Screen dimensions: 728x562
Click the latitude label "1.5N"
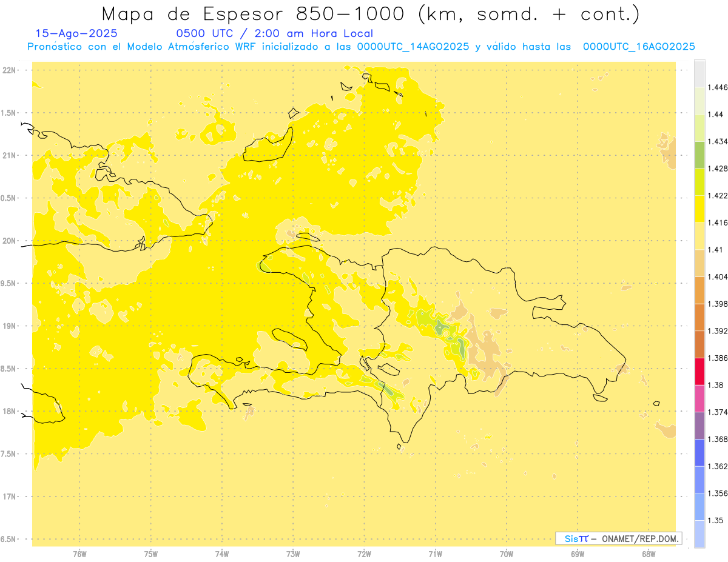[x=9, y=113]
